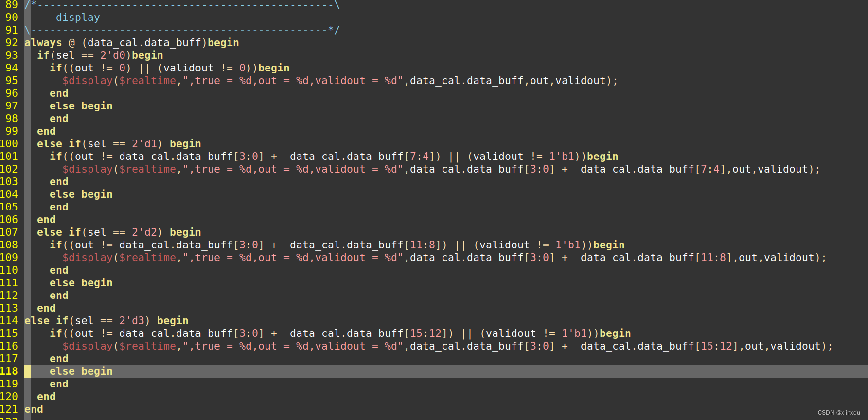Click '1'b1' on line 101
The width and height of the screenshot is (868, 420).
(x=562, y=157)
